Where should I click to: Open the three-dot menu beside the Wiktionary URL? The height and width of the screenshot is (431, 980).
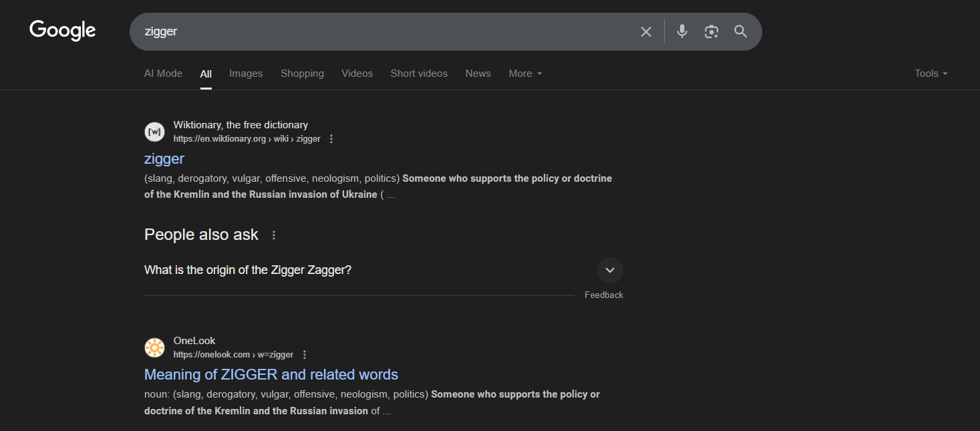[x=331, y=139]
